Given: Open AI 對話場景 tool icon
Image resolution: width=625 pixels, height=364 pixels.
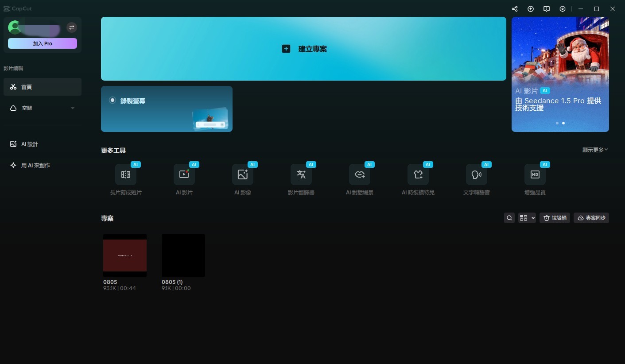Looking at the screenshot, I should click(360, 174).
